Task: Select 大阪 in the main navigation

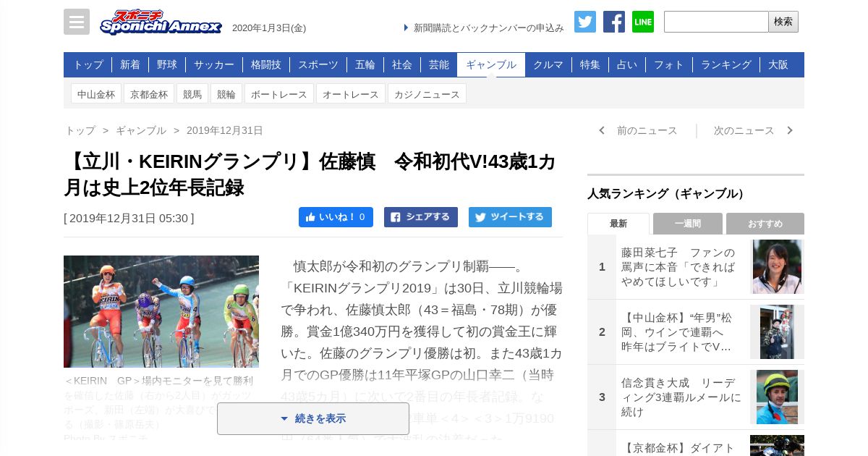Action: pos(778,64)
